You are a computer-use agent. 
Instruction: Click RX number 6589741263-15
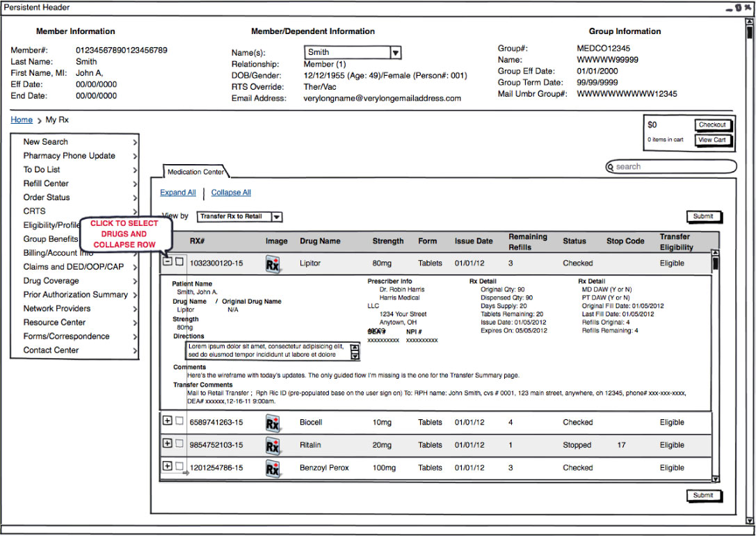pyautogui.click(x=216, y=423)
